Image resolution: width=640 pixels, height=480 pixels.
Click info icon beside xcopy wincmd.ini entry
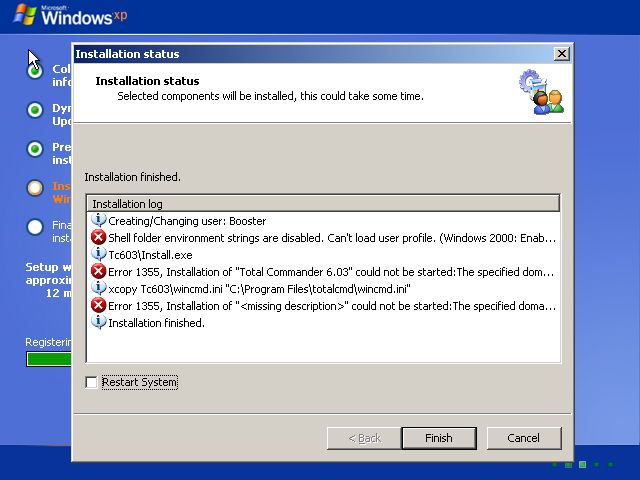tap(98, 288)
